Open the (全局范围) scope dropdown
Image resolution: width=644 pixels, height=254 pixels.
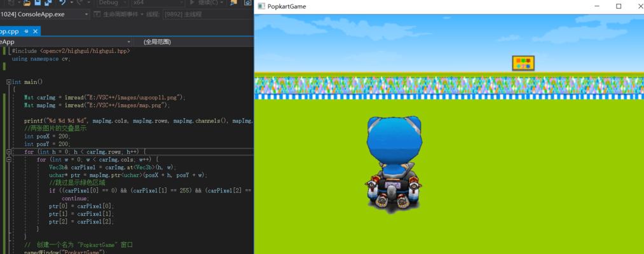click(x=193, y=42)
